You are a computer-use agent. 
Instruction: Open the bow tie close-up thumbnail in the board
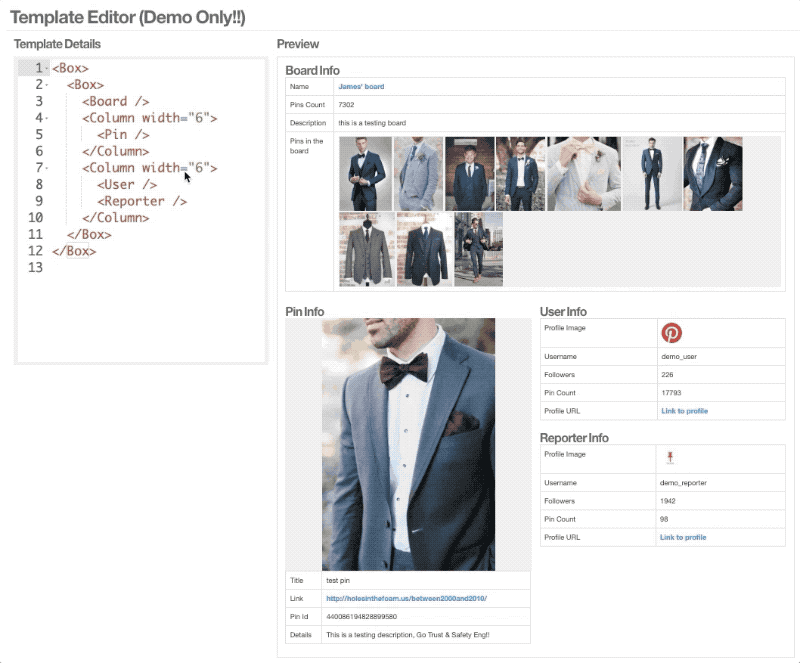pyautogui.click(x=584, y=174)
